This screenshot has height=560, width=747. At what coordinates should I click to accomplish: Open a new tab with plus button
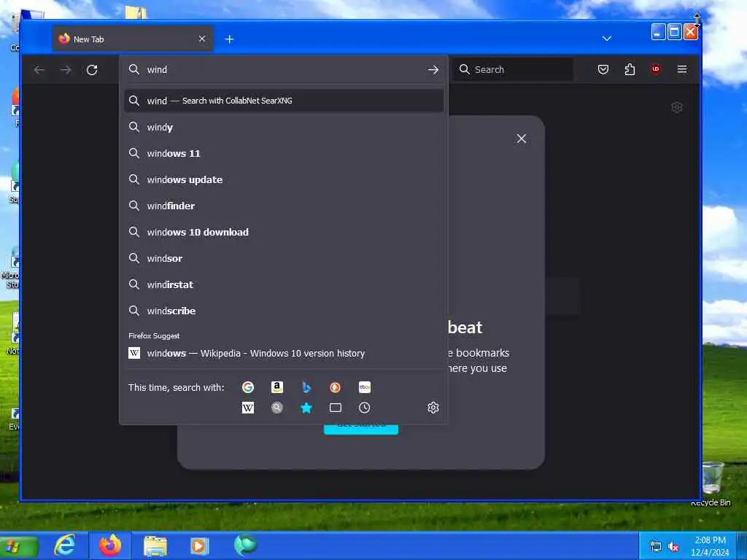pos(229,39)
